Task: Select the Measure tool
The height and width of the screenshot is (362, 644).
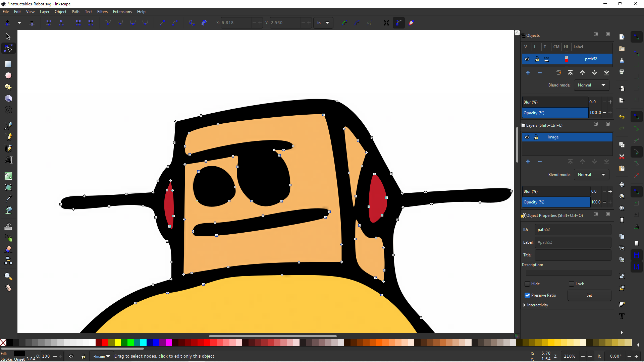Action: coord(8,288)
